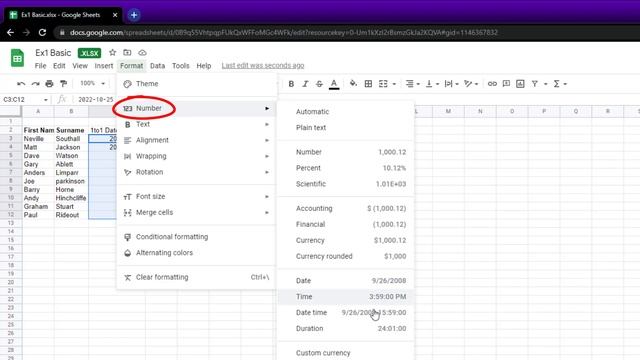Toggle Bold formatting in toolbar
Screen dimensions: 640x360
(291, 84)
